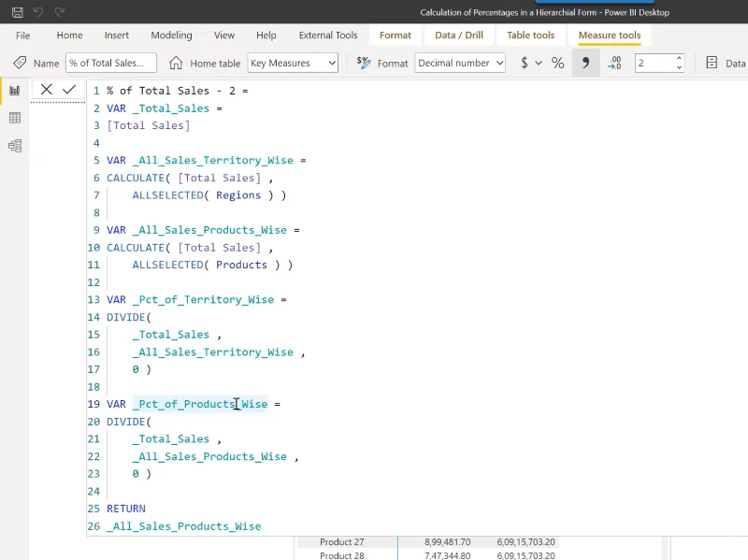748x560 pixels.
Task: Click 'Product 27' table row label
Action: [x=341, y=542]
